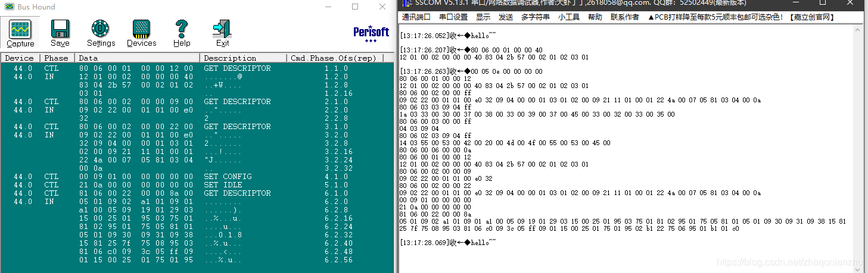The height and width of the screenshot is (273, 868).
Task: Open the 多字符串 menu in SSCOM
Action: (536, 17)
